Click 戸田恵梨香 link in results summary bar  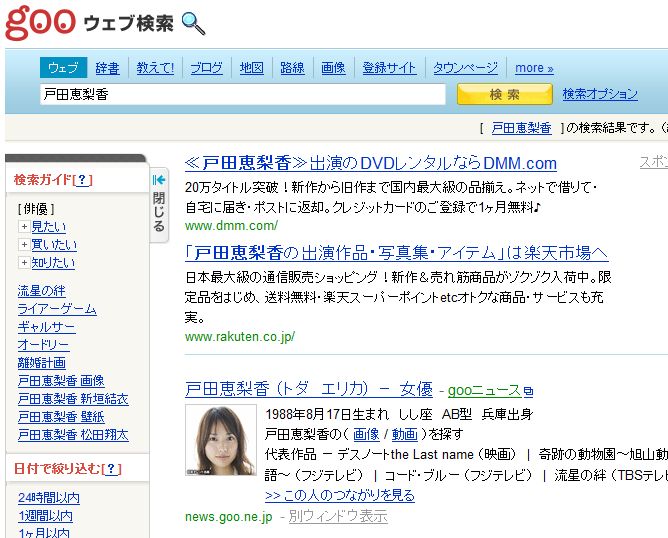coord(521,128)
